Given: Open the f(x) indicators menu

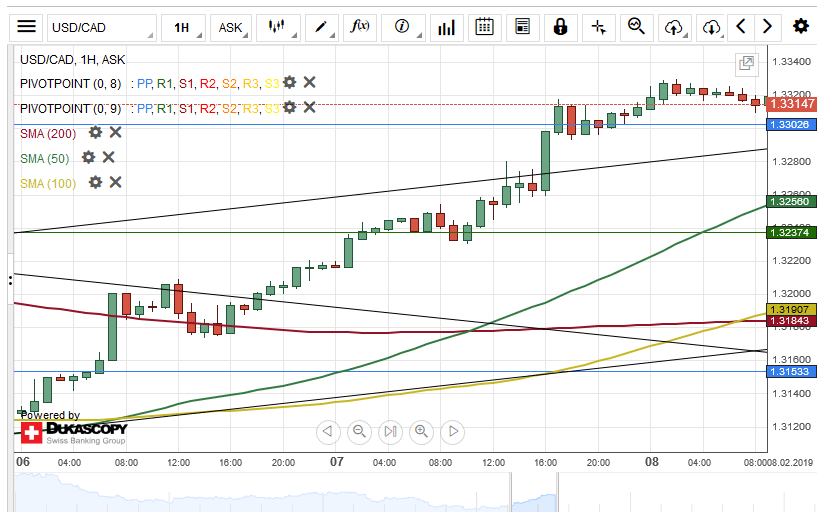Looking at the screenshot, I should click(x=360, y=27).
